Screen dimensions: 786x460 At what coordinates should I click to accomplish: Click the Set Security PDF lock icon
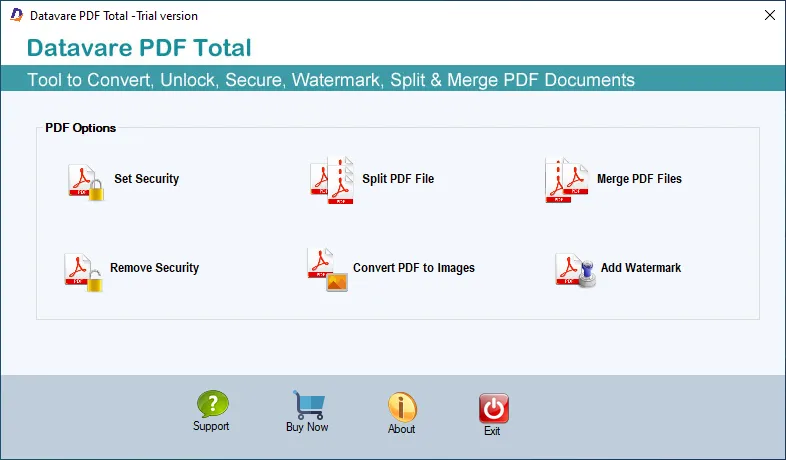pyautogui.click(x=86, y=182)
